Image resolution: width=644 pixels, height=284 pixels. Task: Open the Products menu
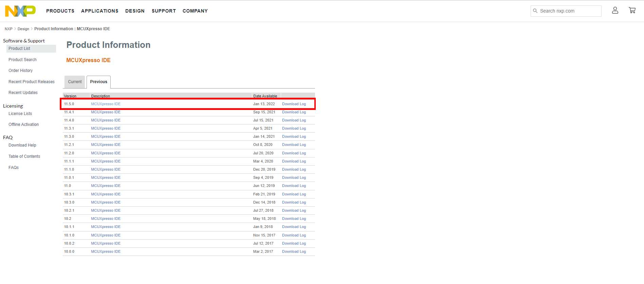point(60,11)
